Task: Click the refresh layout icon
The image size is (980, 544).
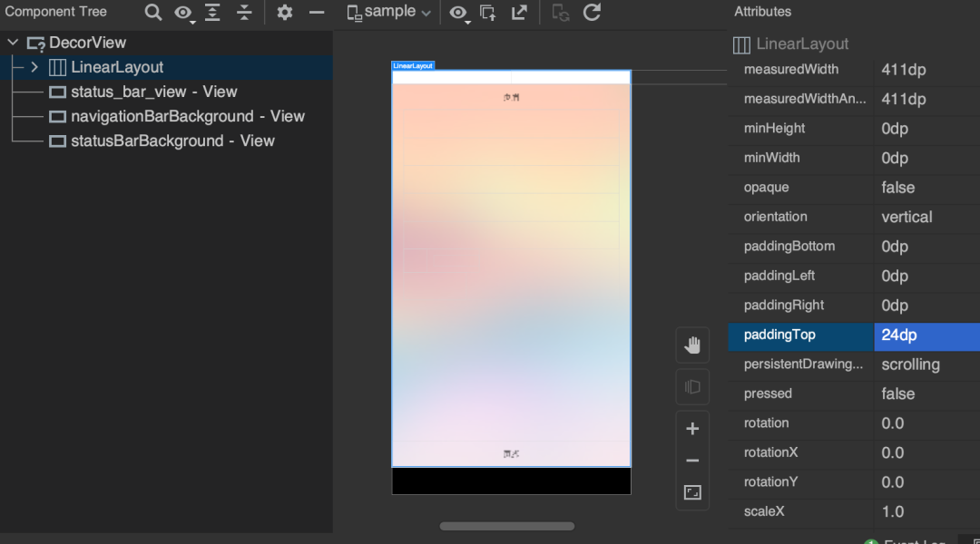Action: click(592, 13)
